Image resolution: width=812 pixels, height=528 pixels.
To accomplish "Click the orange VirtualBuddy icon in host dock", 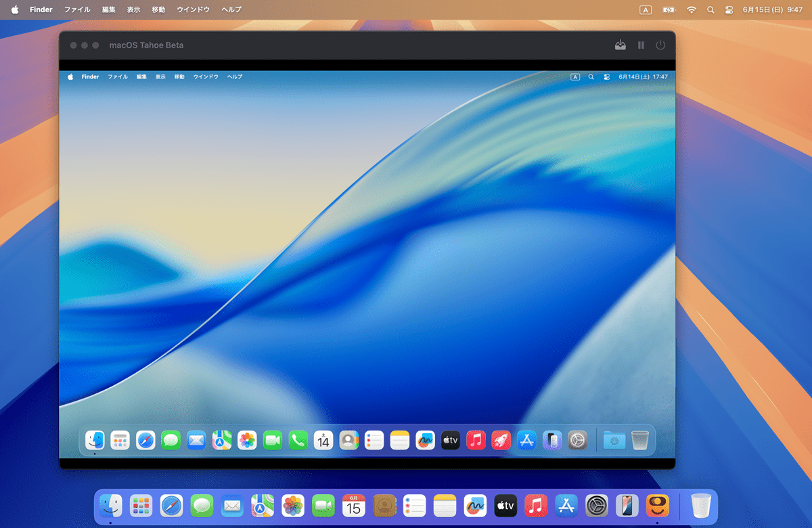I will (x=658, y=505).
